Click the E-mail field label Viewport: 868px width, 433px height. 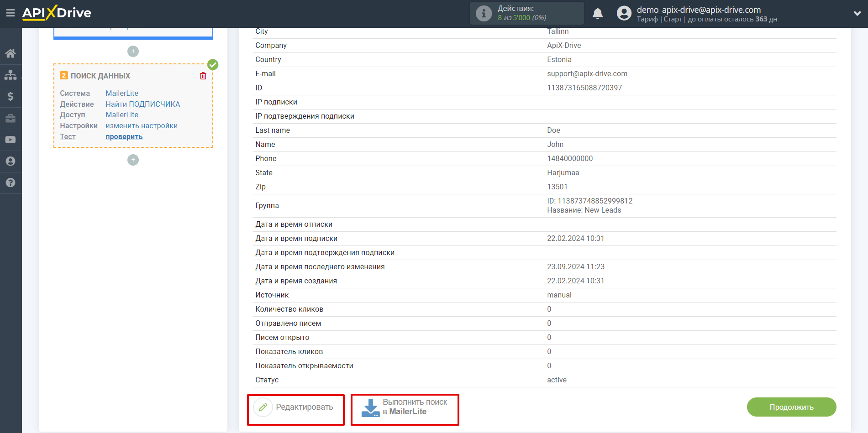click(265, 74)
